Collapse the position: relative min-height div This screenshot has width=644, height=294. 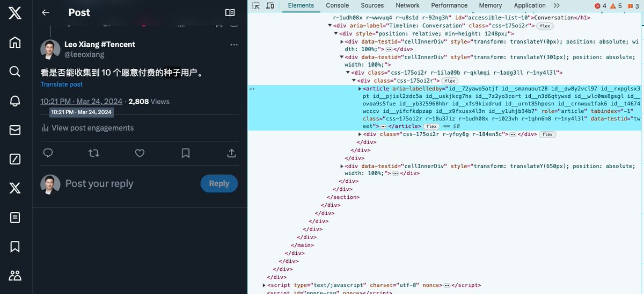pyautogui.click(x=336, y=34)
